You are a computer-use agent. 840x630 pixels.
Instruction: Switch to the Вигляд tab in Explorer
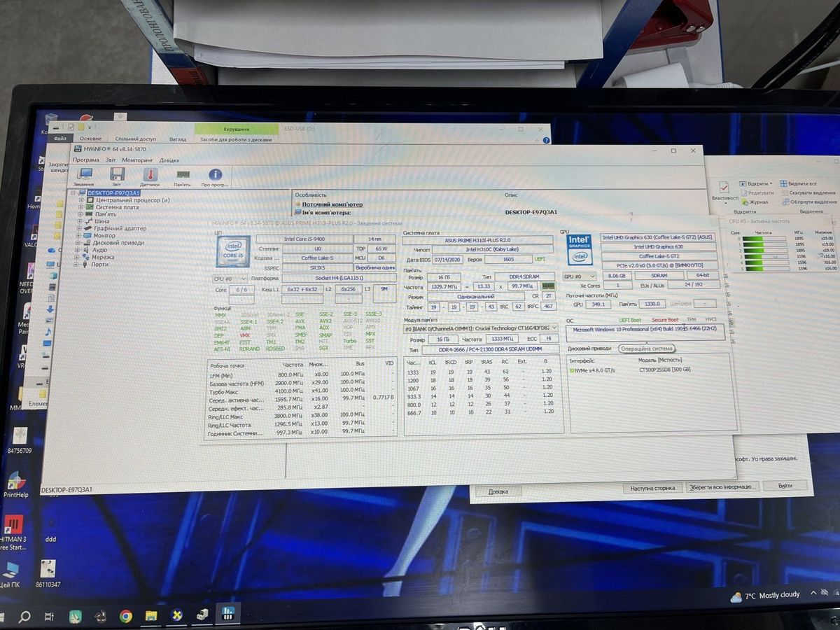178,139
